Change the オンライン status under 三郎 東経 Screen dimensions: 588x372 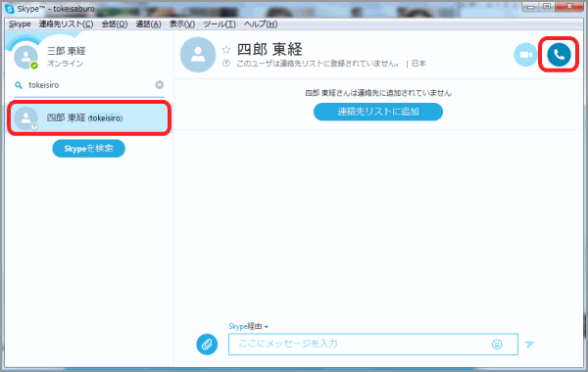[x=65, y=64]
